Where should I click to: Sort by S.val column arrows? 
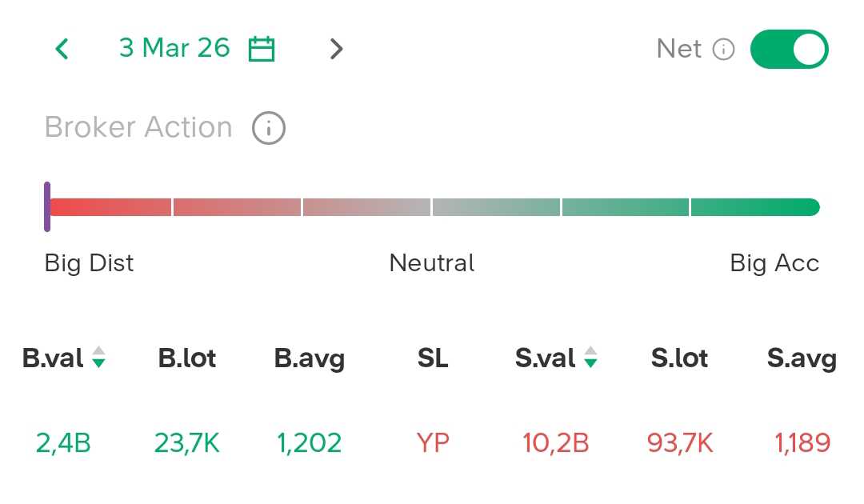coord(590,358)
